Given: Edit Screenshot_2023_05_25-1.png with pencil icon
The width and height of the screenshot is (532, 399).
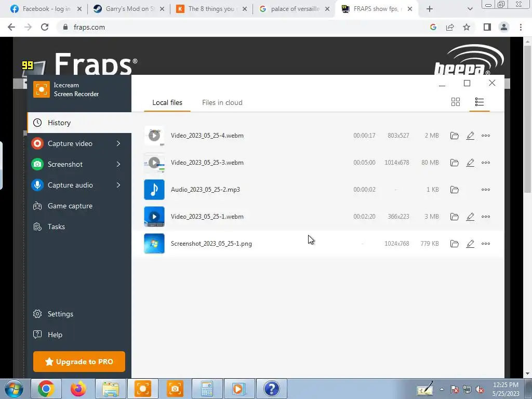Looking at the screenshot, I should coord(470,244).
